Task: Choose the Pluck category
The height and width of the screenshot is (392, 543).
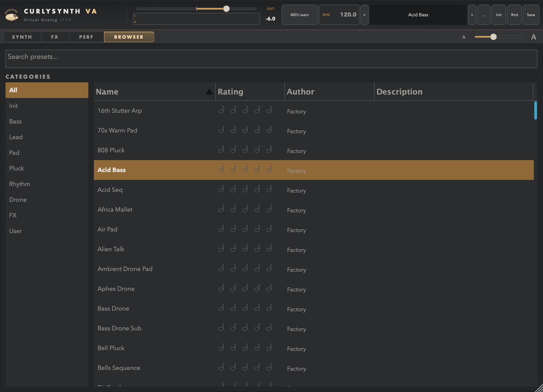Action: point(47,168)
